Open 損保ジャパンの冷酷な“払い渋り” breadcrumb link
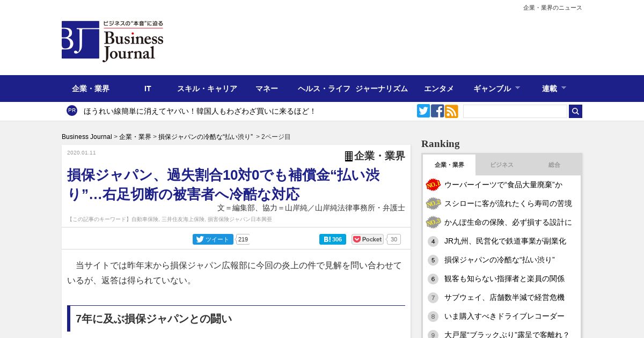 pos(206,137)
